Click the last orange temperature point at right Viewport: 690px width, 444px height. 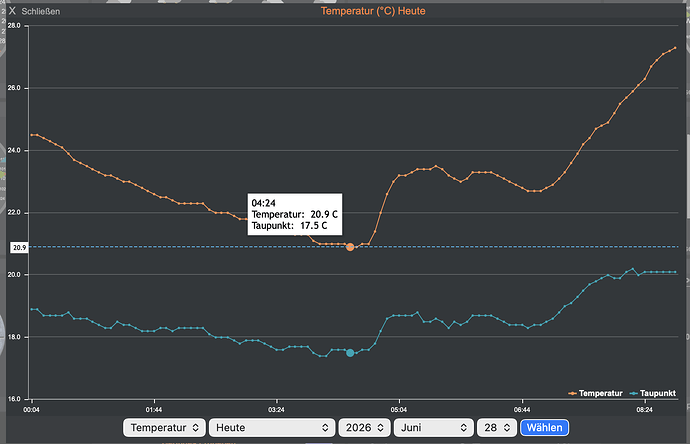(675, 48)
